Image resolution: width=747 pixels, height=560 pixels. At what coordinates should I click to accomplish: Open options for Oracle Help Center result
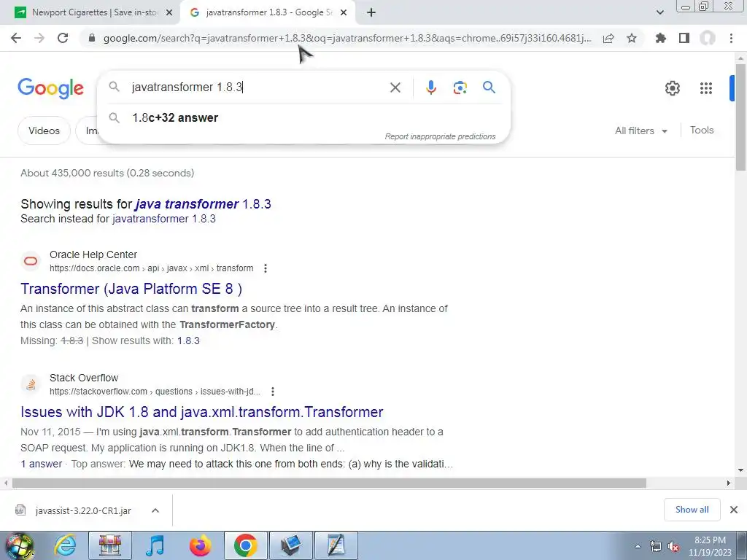[x=266, y=268]
